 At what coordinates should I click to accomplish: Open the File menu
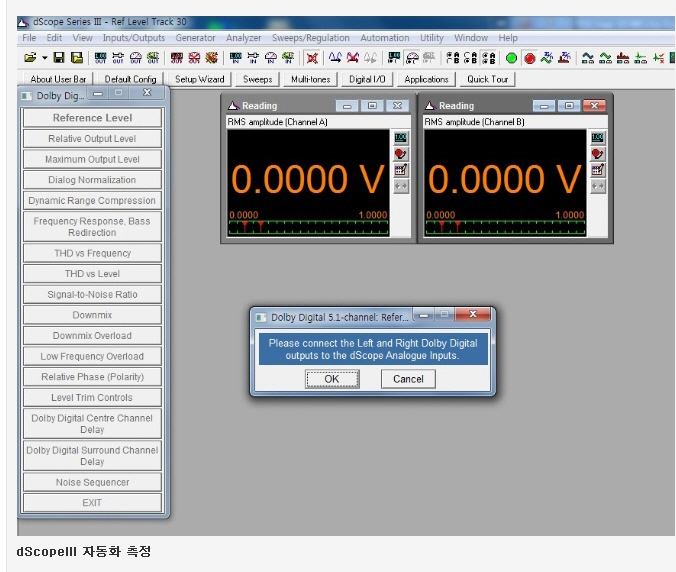click(29, 38)
